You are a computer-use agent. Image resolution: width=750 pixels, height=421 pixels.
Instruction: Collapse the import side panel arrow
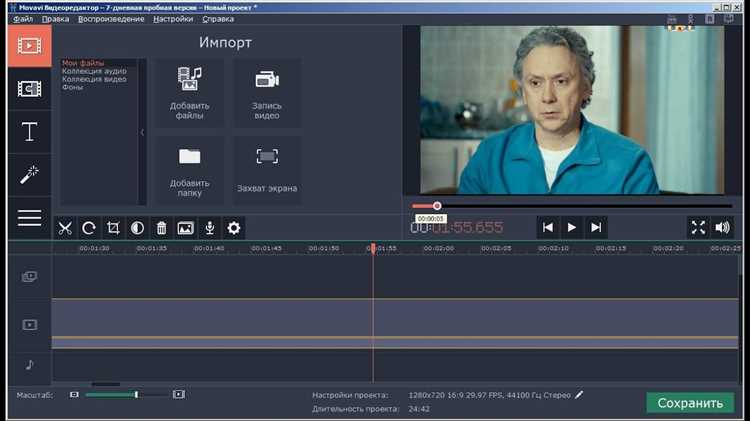pyautogui.click(x=142, y=133)
